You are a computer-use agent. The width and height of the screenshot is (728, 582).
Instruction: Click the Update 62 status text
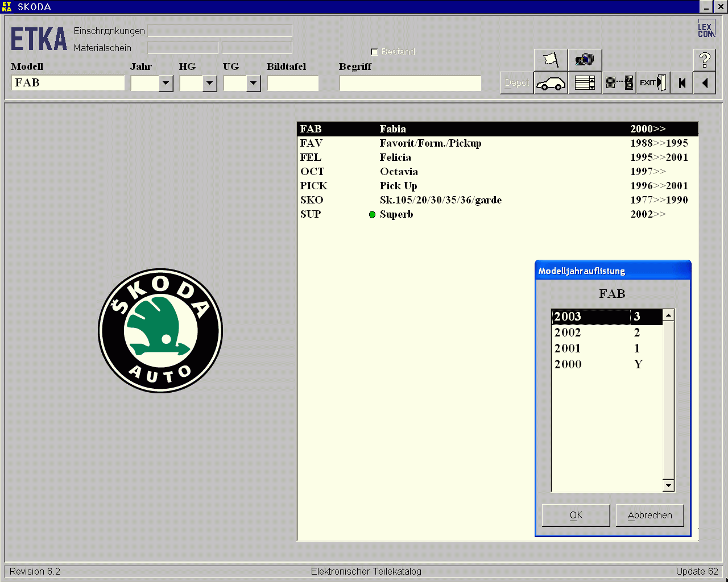pyautogui.click(x=697, y=572)
